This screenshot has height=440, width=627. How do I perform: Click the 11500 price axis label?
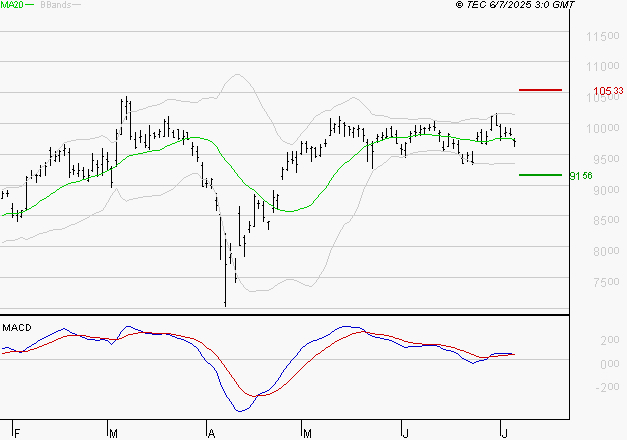(x=603, y=36)
